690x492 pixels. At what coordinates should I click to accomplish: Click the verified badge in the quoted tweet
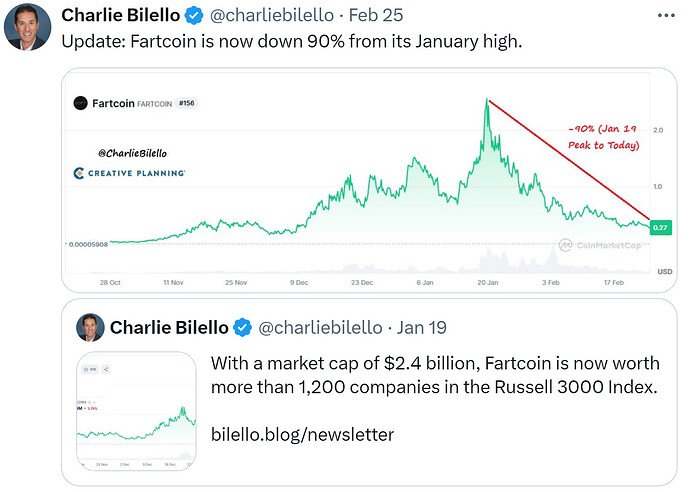coord(243,327)
